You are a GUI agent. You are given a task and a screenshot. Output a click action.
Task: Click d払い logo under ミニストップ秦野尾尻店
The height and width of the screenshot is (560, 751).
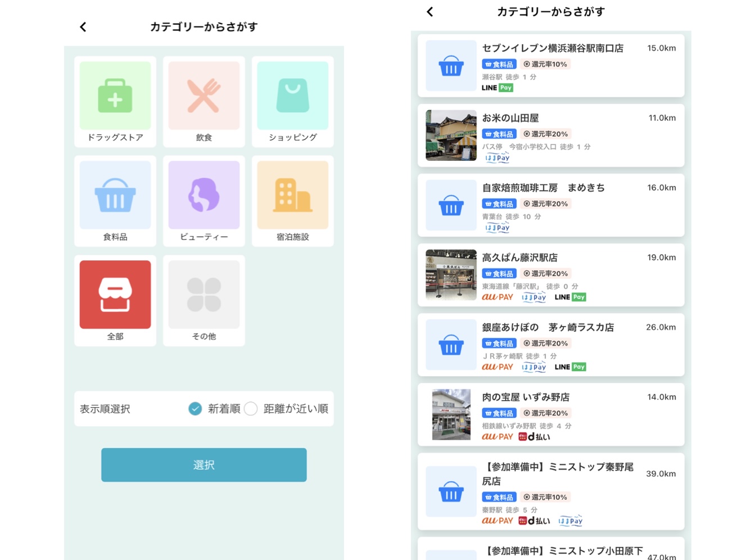pos(534,521)
